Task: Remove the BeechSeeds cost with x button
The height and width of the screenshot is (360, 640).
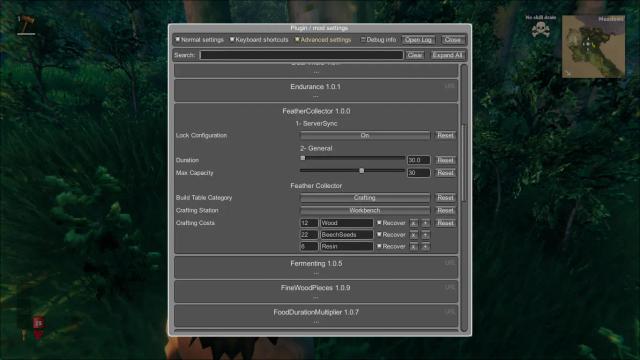Action: point(413,235)
